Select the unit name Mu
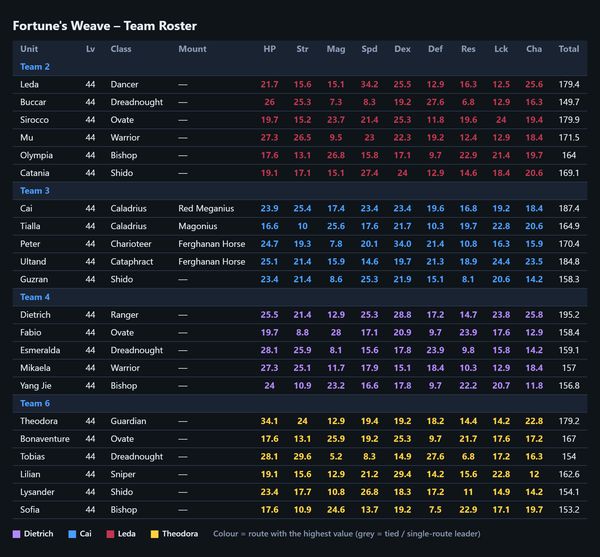The width and height of the screenshot is (600, 557). (x=27, y=137)
